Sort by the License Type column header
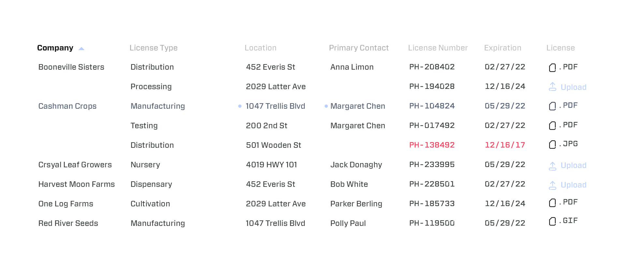The height and width of the screenshot is (278, 644). pos(154,48)
